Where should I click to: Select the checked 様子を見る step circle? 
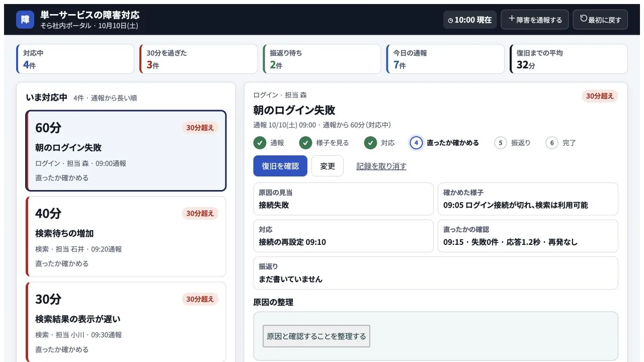(306, 143)
